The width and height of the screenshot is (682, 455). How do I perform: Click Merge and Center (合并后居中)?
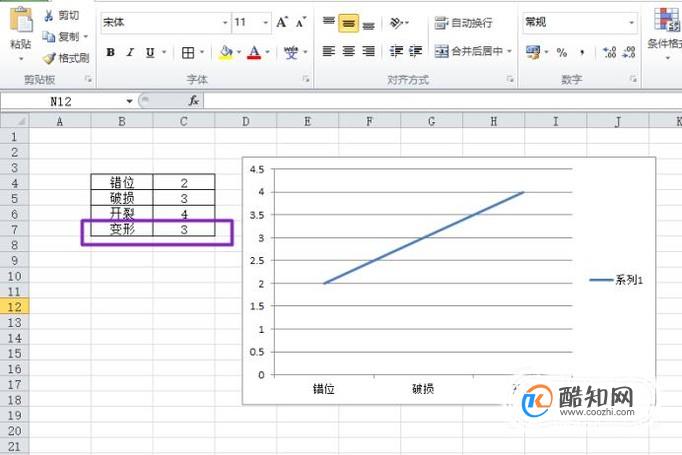[469, 51]
